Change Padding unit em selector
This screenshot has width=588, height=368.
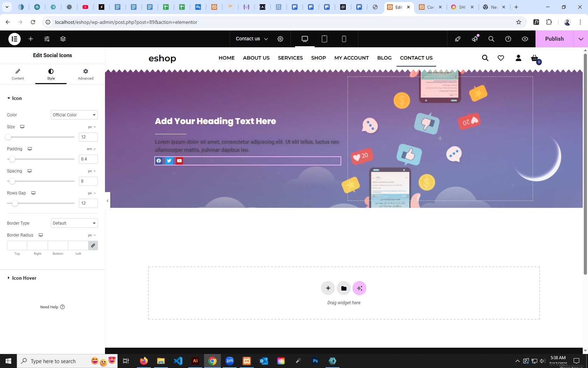click(91, 149)
